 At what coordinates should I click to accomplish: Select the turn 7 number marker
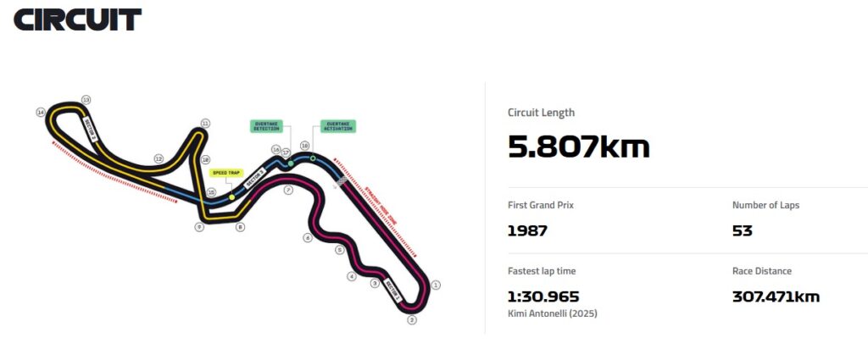(288, 191)
